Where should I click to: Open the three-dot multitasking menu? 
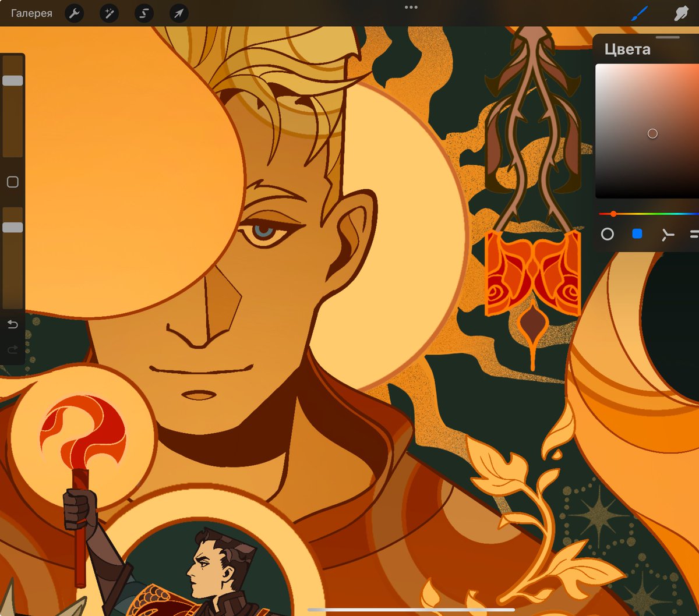point(411,8)
